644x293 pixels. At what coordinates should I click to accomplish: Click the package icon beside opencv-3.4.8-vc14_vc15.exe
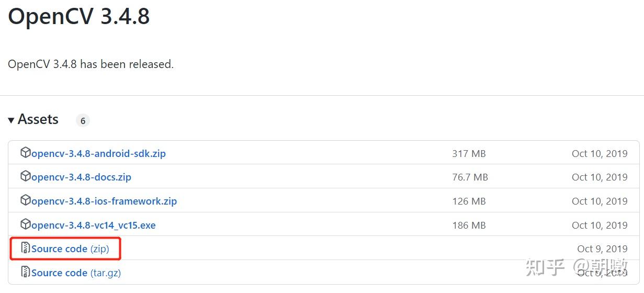coord(25,224)
